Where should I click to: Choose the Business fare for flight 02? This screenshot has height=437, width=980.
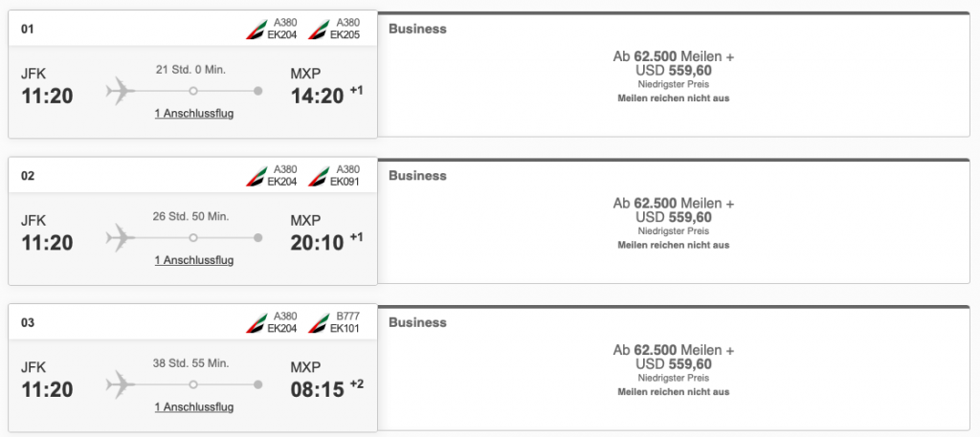pos(674,223)
